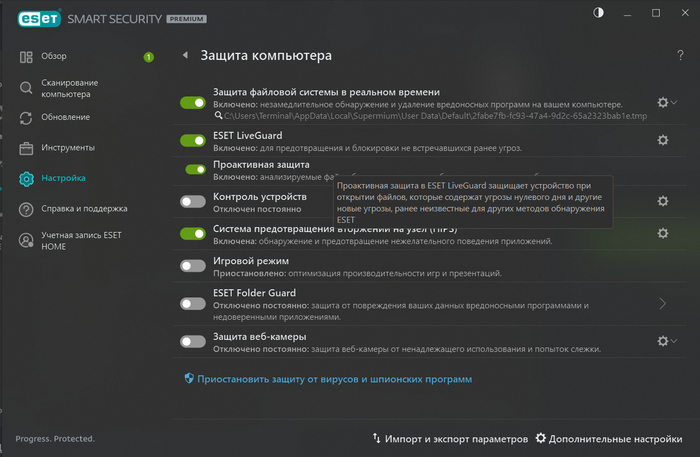The width and height of the screenshot is (700, 457).
Task: Open gear settings for Контроль устройств
Action: click(662, 202)
